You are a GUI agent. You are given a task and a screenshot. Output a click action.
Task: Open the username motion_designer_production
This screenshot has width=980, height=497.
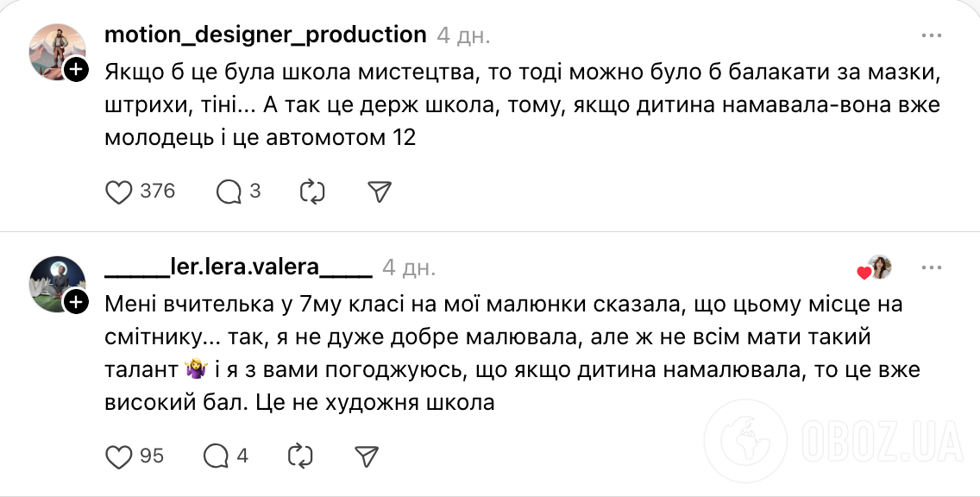tap(264, 35)
